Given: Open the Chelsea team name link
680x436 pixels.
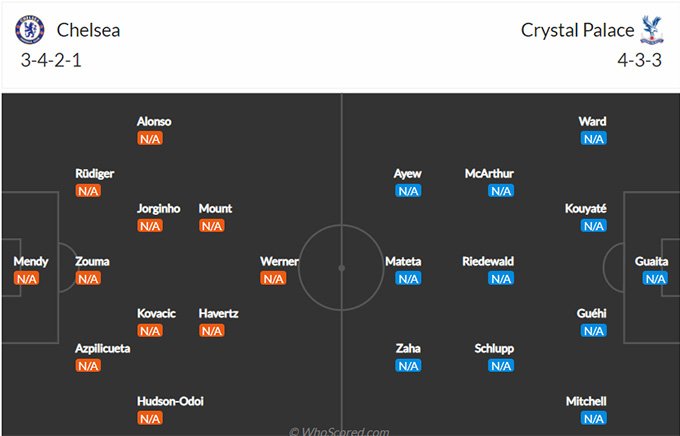Looking at the screenshot, I should [88, 30].
